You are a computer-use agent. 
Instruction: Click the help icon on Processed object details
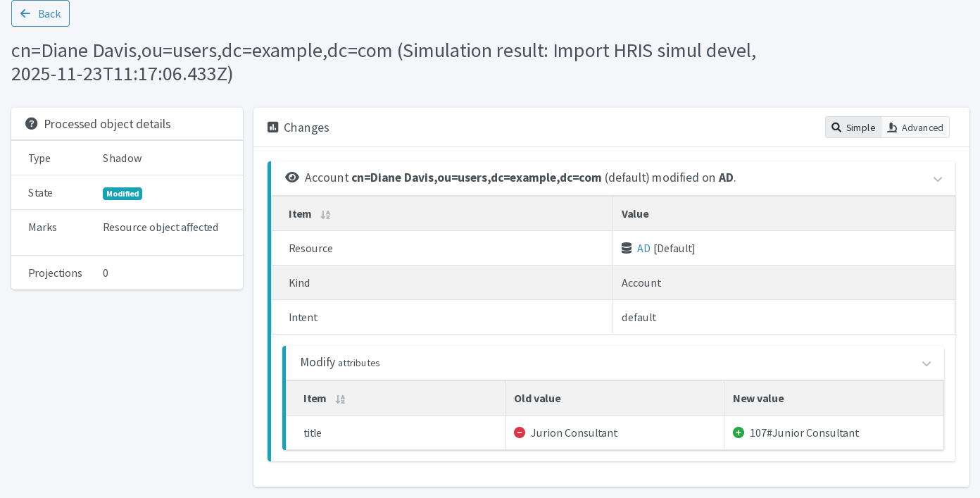[x=32, y=123]
